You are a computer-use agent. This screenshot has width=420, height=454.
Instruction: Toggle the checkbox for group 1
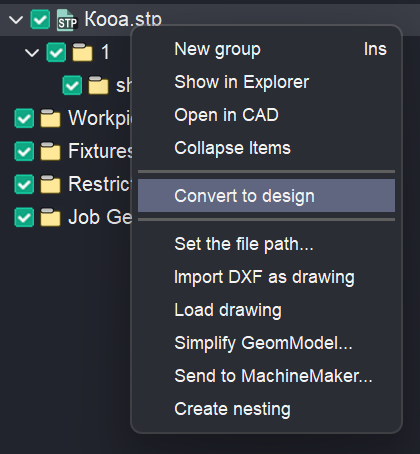pos(56,52)
